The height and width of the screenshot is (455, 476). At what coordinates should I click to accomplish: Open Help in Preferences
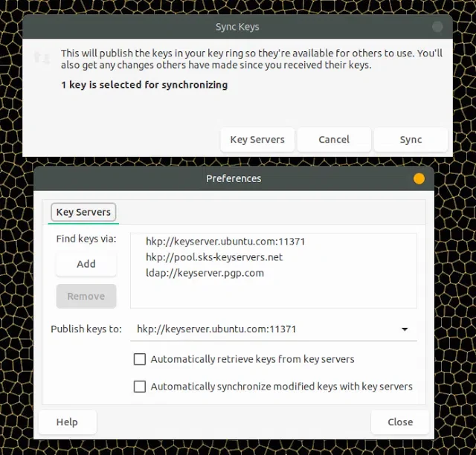click(x=68, y=422)
